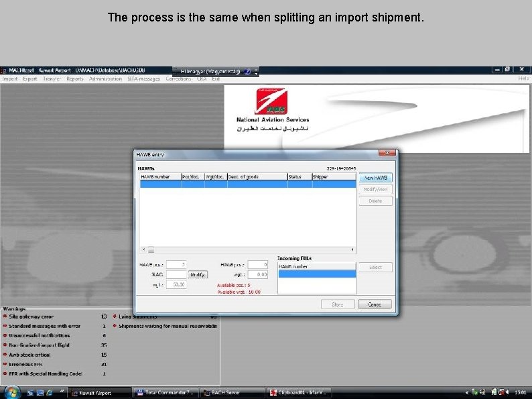The image size is (532, 399).
Task: Switch to Clipboard01 IrfanView taskbar window
Action: [x=299, y=393]
